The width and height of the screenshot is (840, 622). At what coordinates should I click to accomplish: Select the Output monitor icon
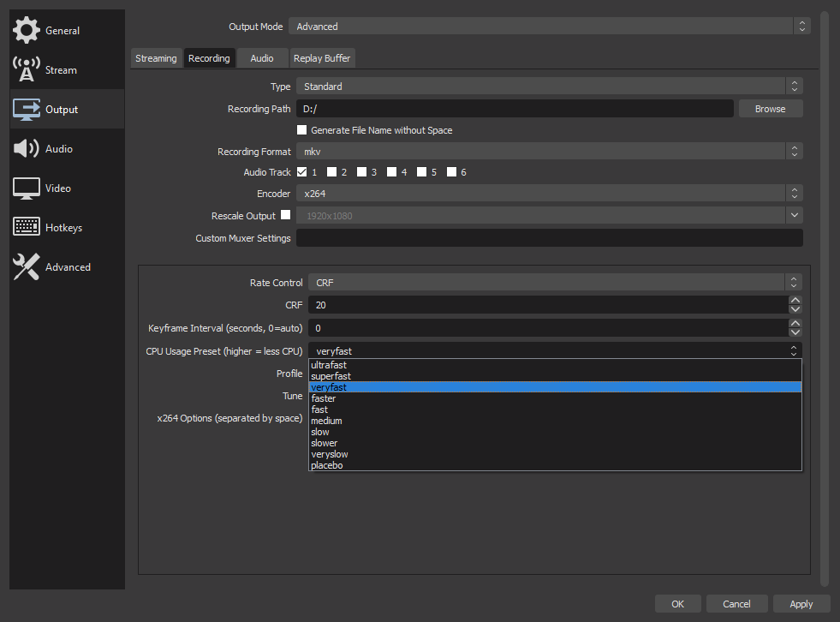[x=27, y=110]
